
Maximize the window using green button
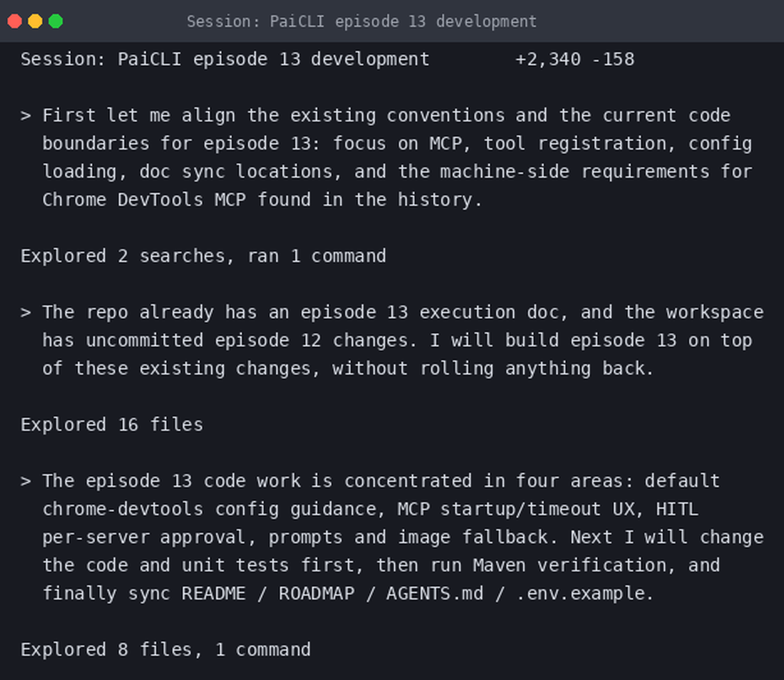tap(56, 21)
